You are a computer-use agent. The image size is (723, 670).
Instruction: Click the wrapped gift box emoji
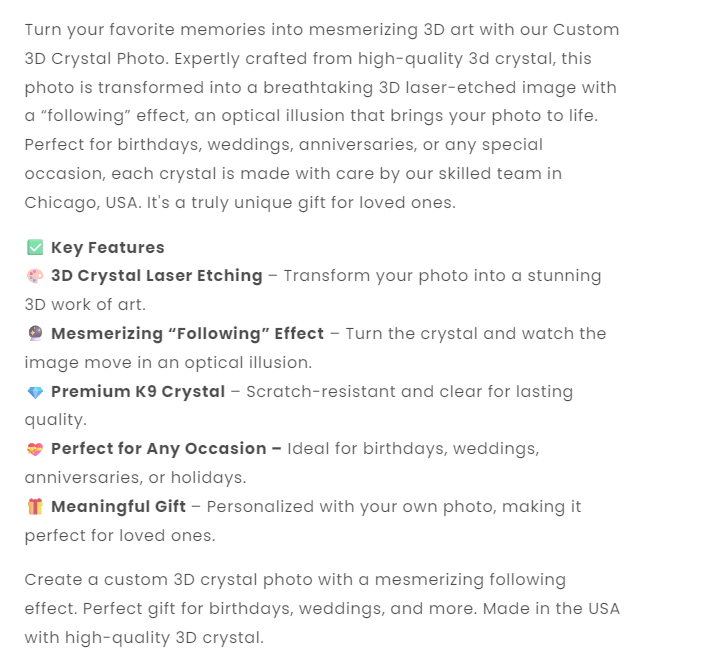[x=35, y=507]
